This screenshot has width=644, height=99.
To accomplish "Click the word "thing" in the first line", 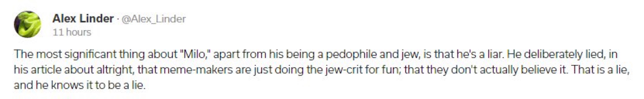I will click(x=132, y=54).
